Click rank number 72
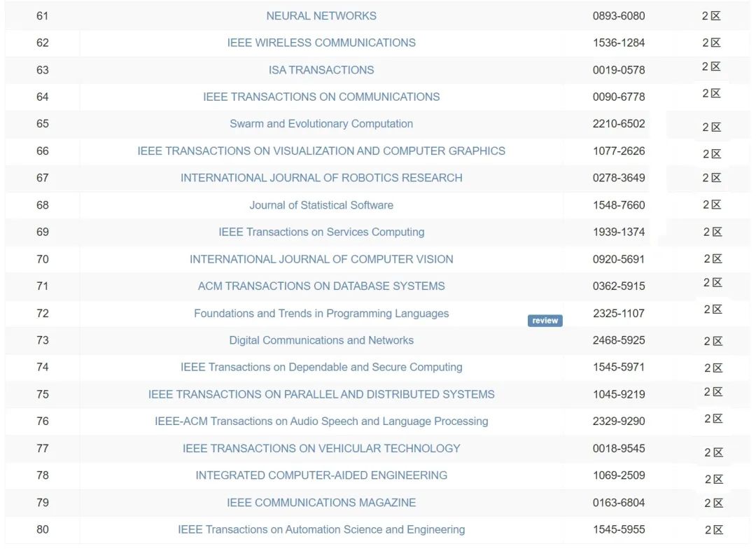This screenshot has height=551, width=756. pos(43,314)
